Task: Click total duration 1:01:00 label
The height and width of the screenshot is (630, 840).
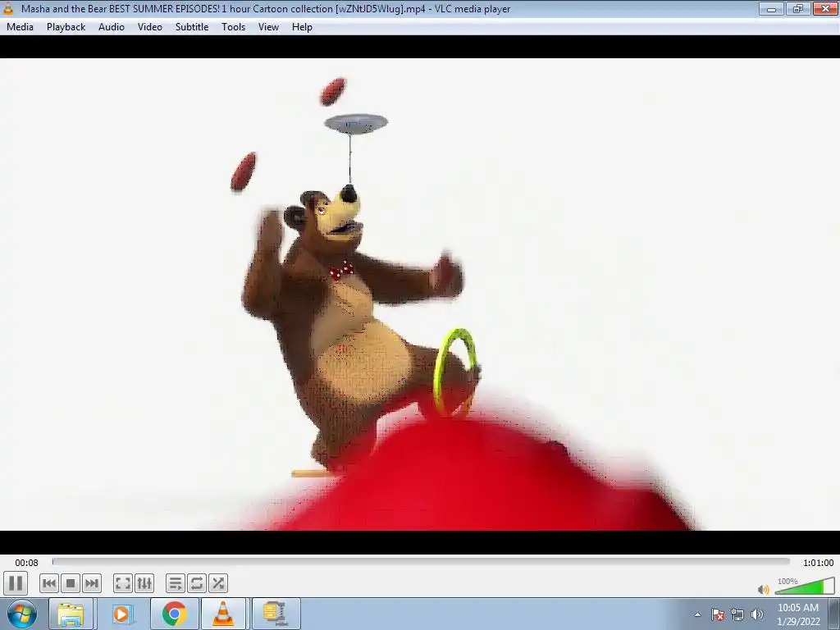Action: (x=818, y=563)
